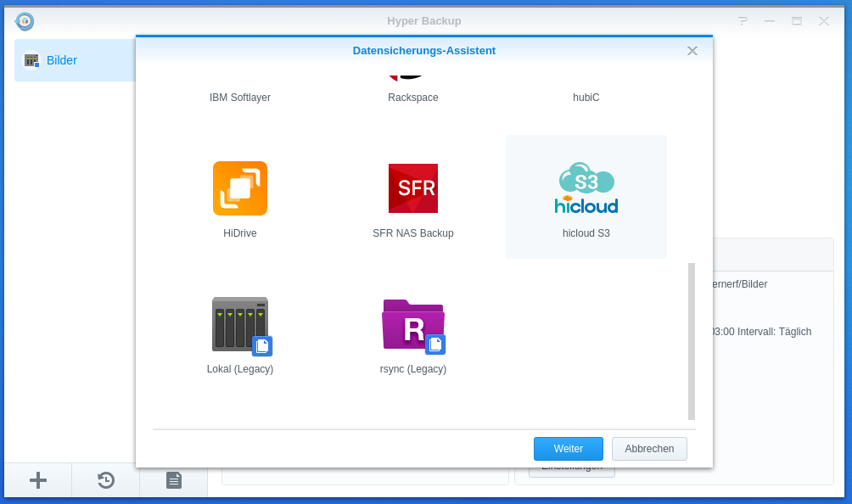Maximize the Hyper Backup window
This screenshot has height=504, width=852.
tap(797, 21)
